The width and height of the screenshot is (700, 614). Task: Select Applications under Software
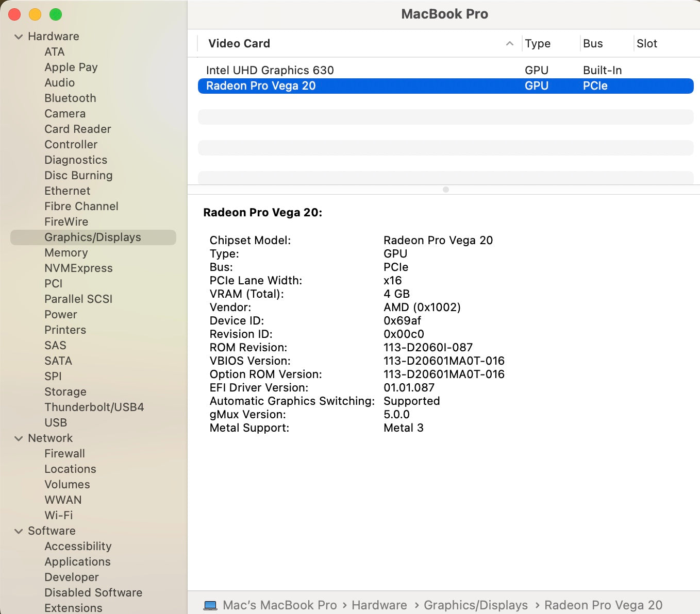[x=77, y=561]
